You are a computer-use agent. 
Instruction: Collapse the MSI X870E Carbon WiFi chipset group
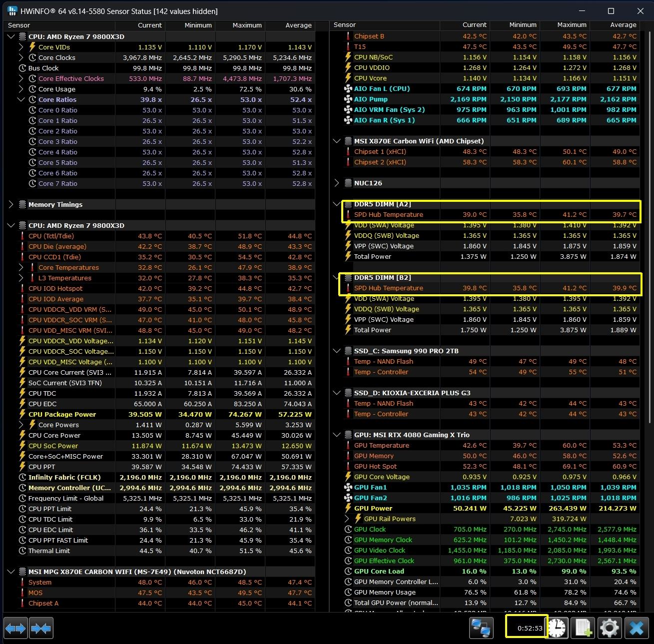point(337,141)
